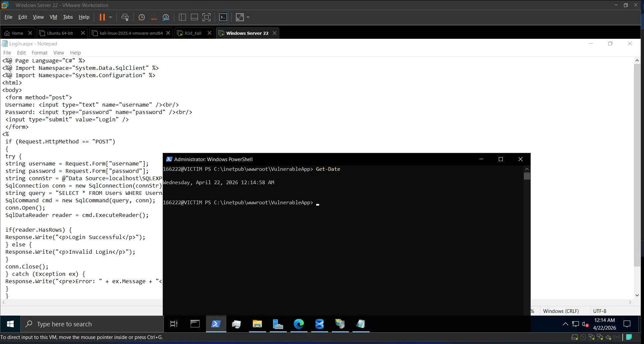The height and width of the screenshot is (344, 644).
Task: Select the PowerShell taskbar icon
Action: [x=216, y=324]
